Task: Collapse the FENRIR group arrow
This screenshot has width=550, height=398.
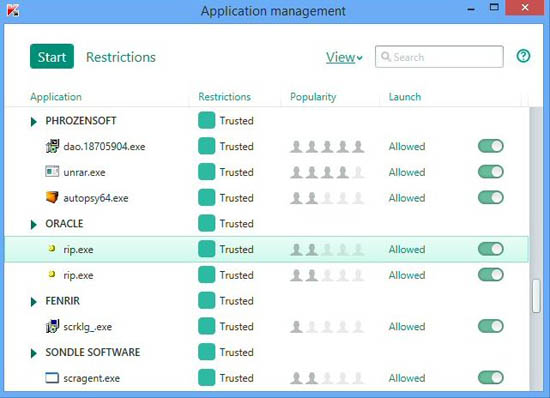Action: (34, 302)
